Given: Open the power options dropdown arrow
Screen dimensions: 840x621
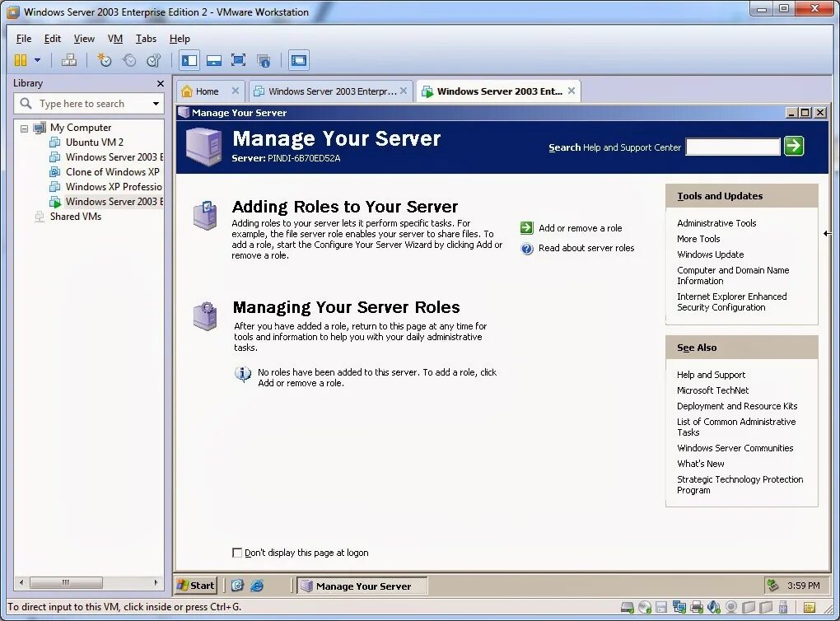Looking at the screenshot, I should (38, 61).
